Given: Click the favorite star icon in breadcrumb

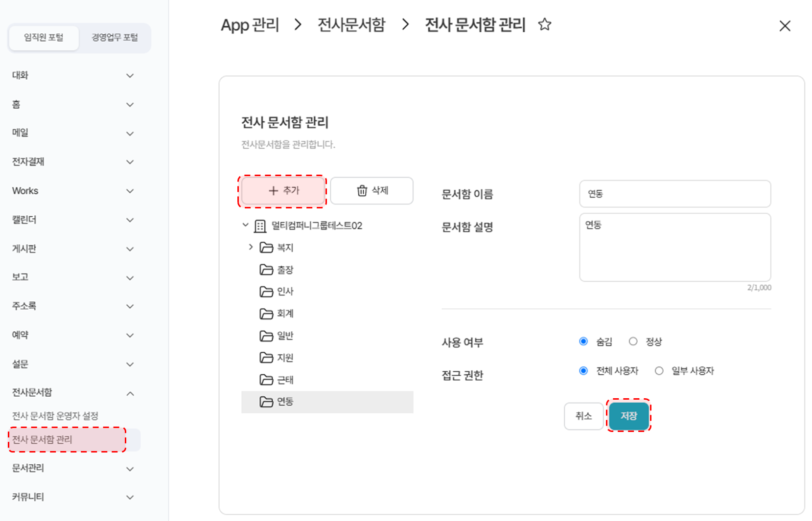Looking at the screenshot, I should pos(545,24).
